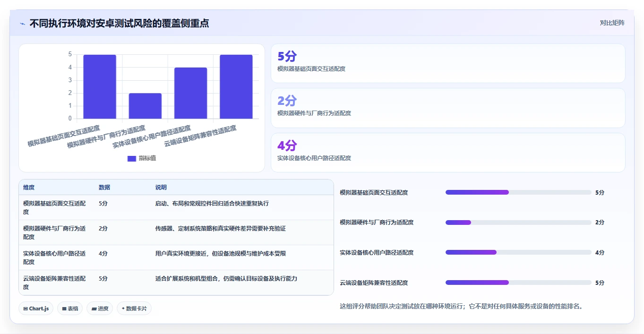Viewport: 644px width, 334px height.
Task: Click progress label 模拟器硬件与厂商行为适配度
Action: pos(377,223)
